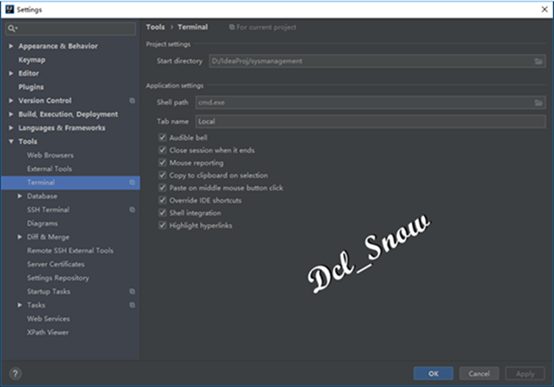The width and height of the screenshot is (554, 387).
Task: Expand Languages & Frameworks arrow
Action: [x=11, y=128]
